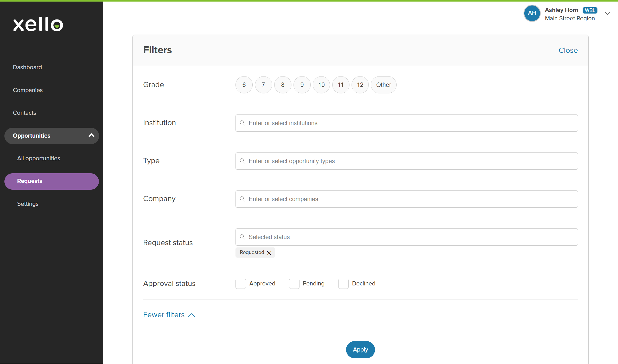This screenshot has height=364, width=618.
Task: Select the Requests menu item
Action: [x=52, y=181]
